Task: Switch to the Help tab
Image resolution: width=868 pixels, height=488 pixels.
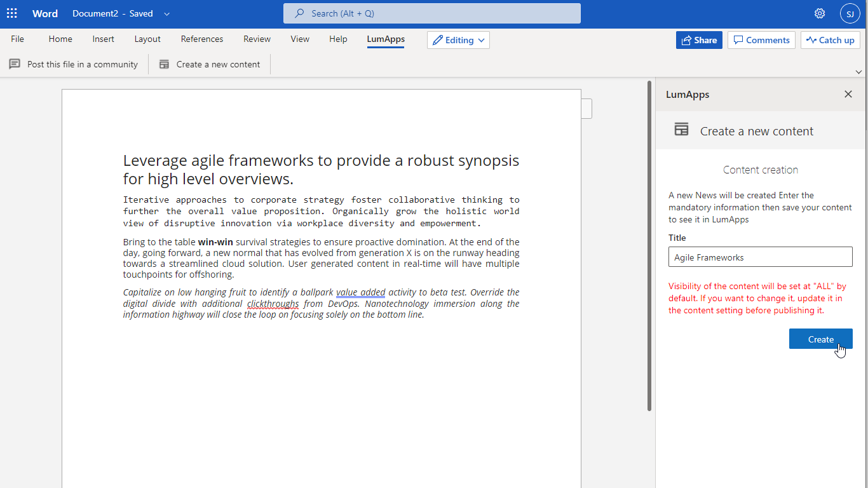Action: tap(338, 39)
